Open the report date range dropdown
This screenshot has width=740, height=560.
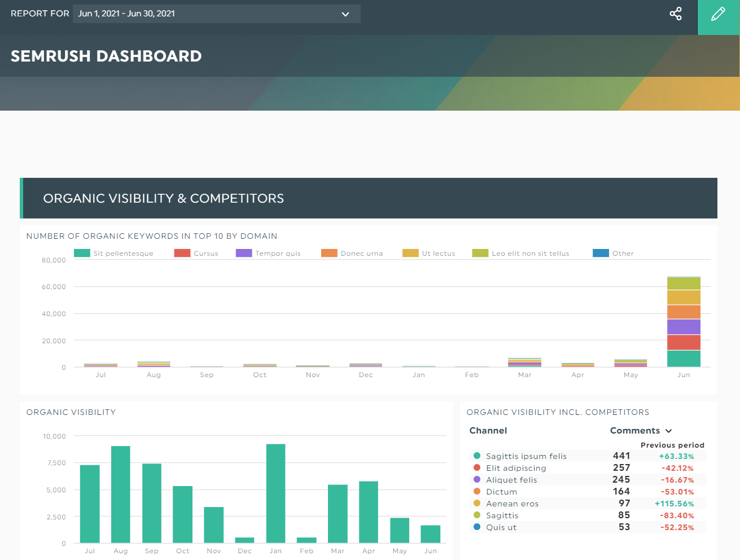tap(216, 14)
